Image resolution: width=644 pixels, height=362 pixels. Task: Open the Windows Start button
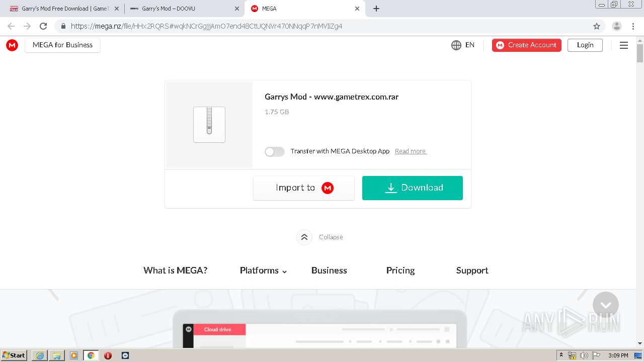(14, 355)
